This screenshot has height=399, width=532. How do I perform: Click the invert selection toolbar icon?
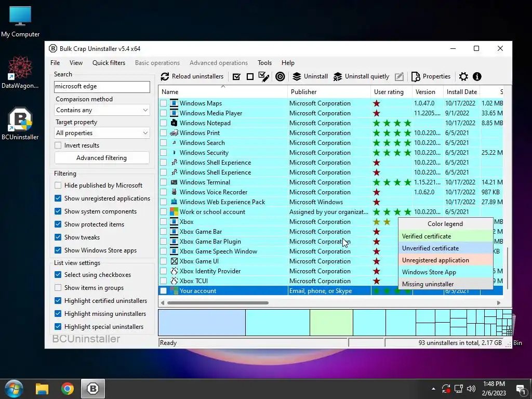point(263,77)
